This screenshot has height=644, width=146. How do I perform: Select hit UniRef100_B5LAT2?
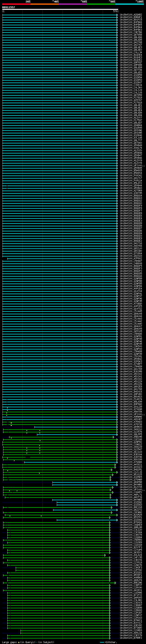(x=131, y=183)
